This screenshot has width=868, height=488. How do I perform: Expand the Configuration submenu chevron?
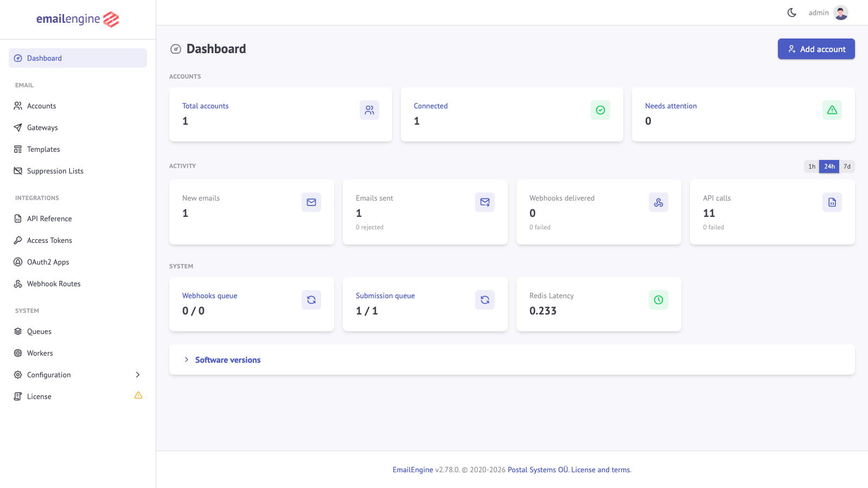138,375
